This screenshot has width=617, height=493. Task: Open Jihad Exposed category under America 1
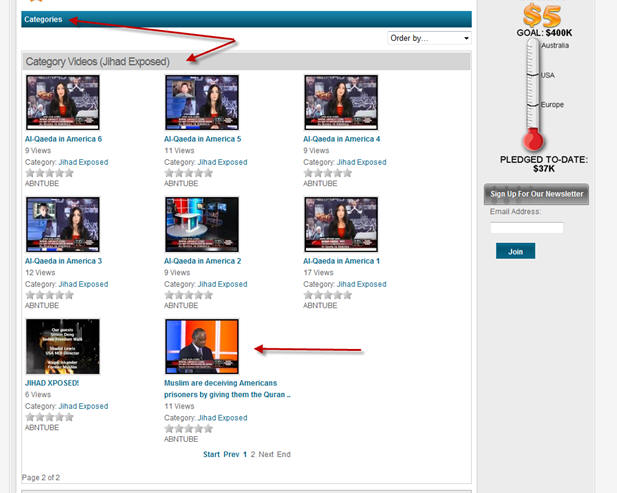tap(362, 284)
